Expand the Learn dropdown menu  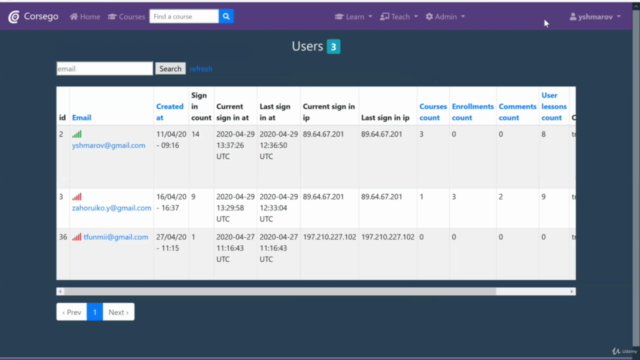pyautogui.click(x=353, y=17)
